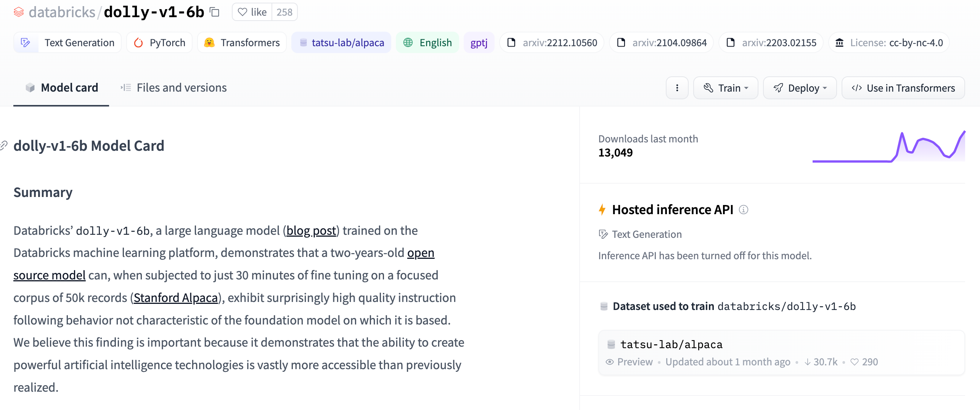Click the Summary heading
This screenshot has height=410, width=980.
pos(43,192)
